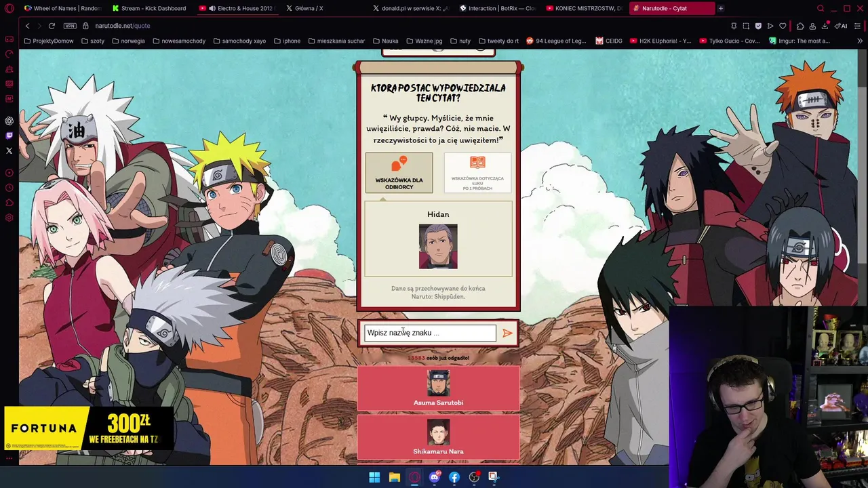The width and height of the screenshot is (868, 488).
Task: Toggle the VPN badge in address bar
Action: pyautogui.click(x=70, y=26)
